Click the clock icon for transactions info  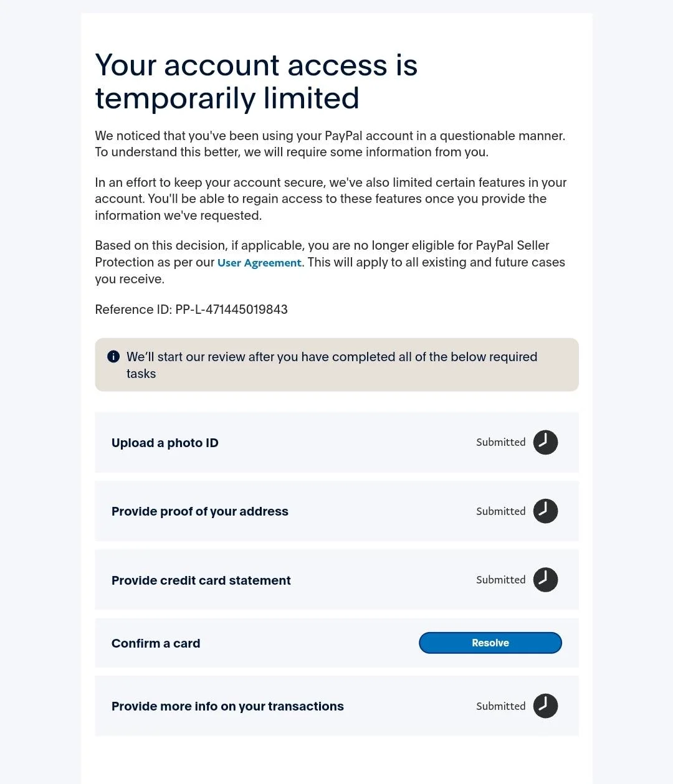[x=545, y=706]
